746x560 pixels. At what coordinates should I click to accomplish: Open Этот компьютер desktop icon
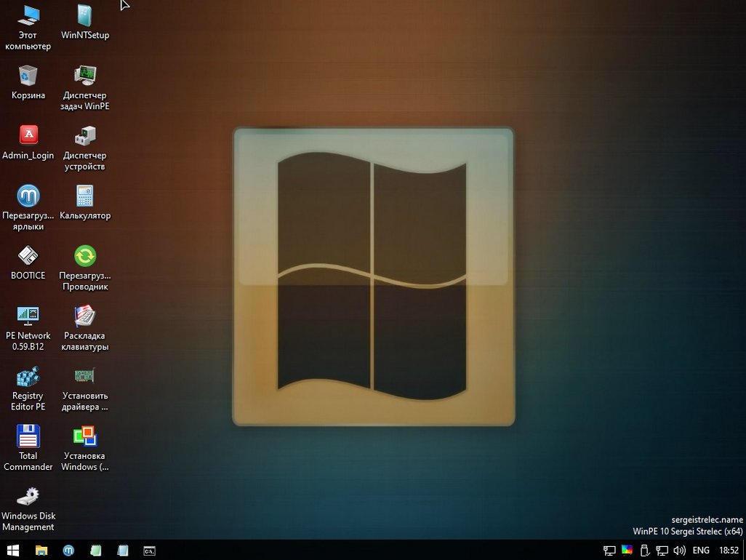point(28,16)
